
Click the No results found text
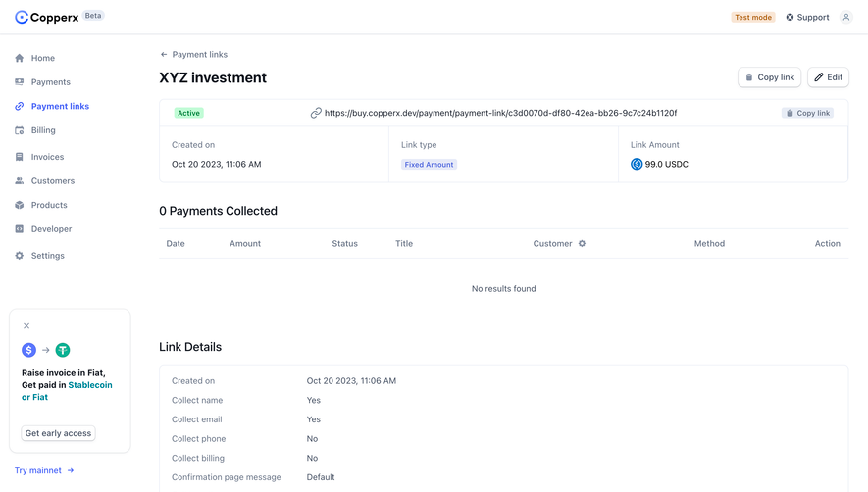pyautogui.click(x=504, y=289)
